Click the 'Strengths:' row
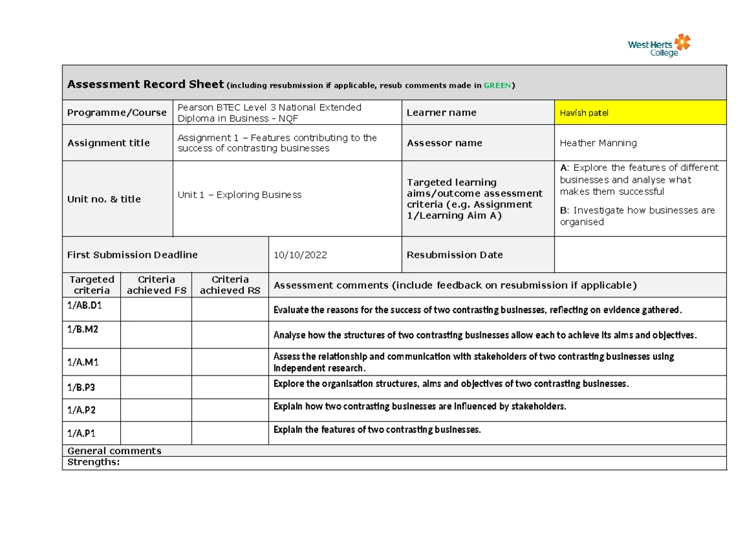Image resolution: width=756 pixels, height=535 pixels. click(394, 463)
